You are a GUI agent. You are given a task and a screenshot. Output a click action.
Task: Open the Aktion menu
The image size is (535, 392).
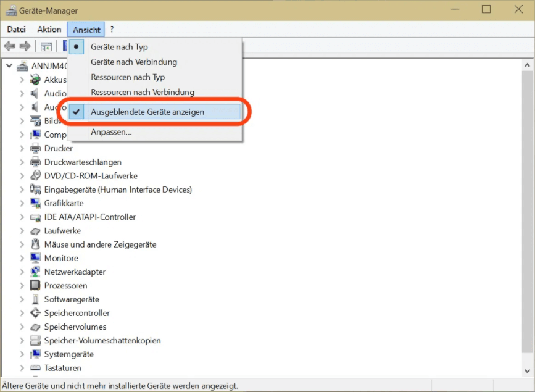pos(49,30)
